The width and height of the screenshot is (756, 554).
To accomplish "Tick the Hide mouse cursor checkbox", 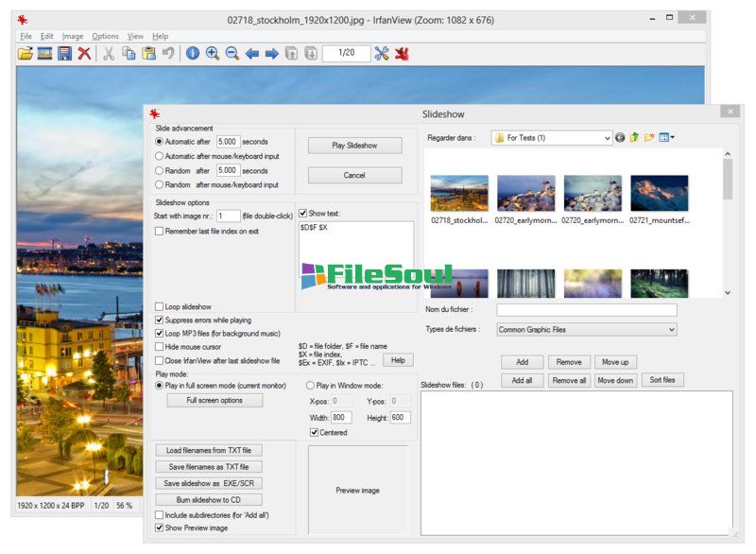I will 159,347.
